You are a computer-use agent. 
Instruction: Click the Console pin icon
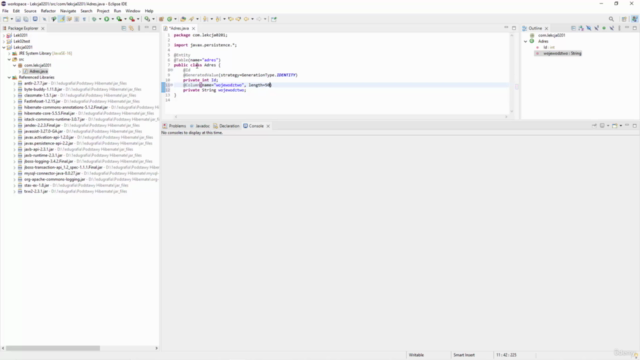point(594,126)
